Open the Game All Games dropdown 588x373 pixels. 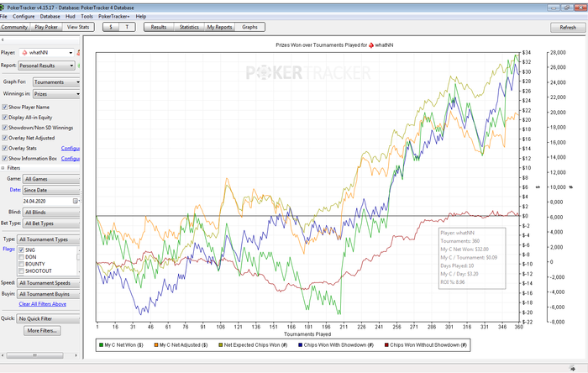click(x=51, y=179)
